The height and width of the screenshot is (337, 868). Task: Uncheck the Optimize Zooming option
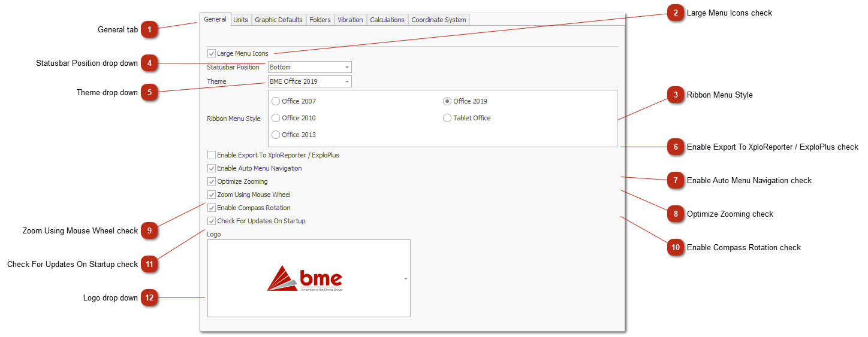[212, 181]
